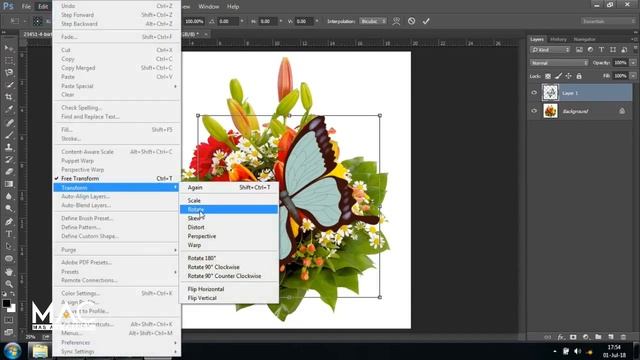Select the Pen tool
Image resolution: width=640 pixels, height=360 pixels.
tap(9, 222)
